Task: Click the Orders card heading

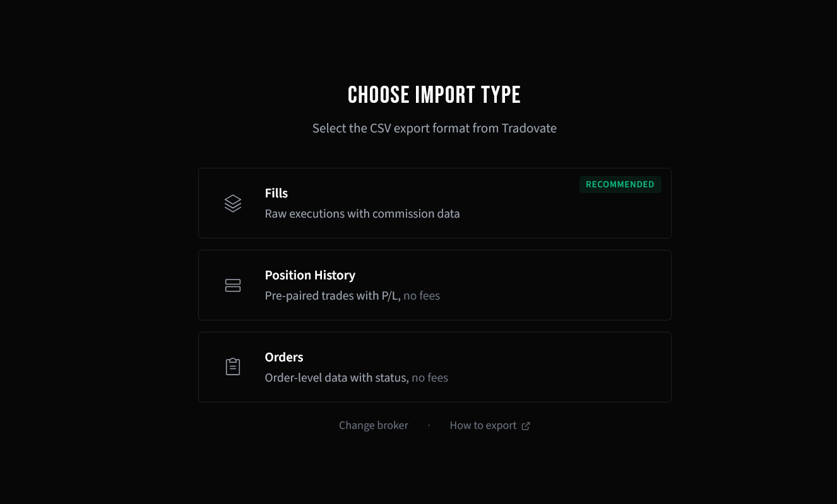Action: [283, 357]
